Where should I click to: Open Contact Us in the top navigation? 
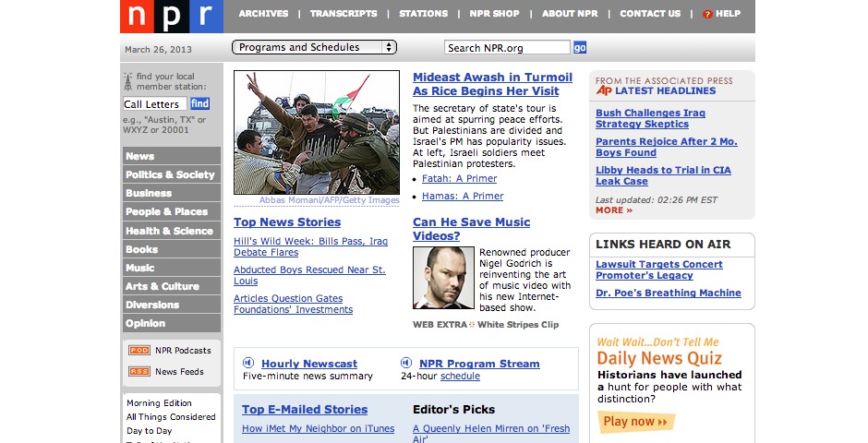click(x=650, y=13)
